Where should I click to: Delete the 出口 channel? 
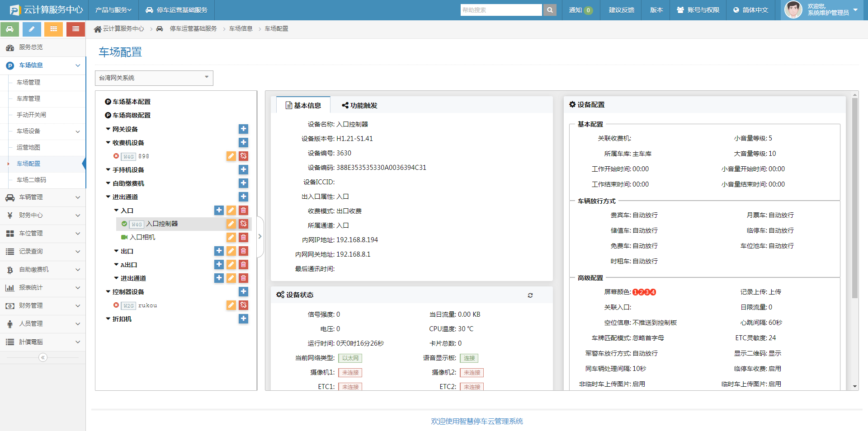pos(243,251)
